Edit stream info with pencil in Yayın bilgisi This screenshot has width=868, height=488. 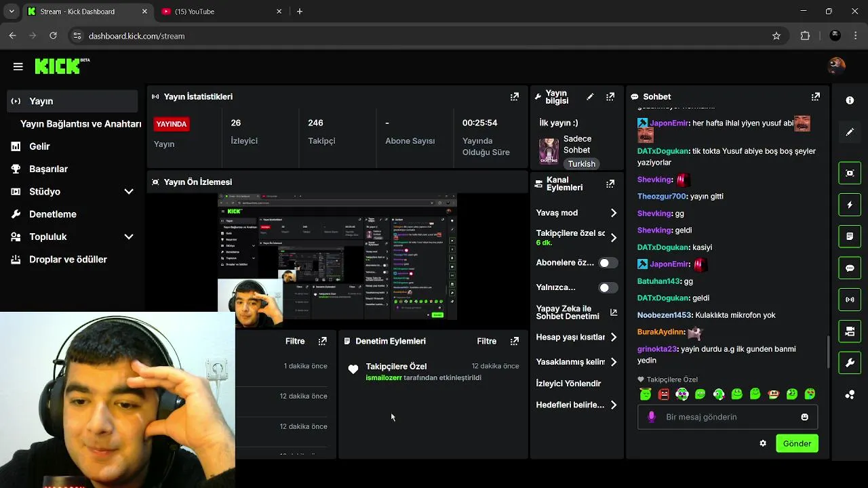(x=590, y=97)
